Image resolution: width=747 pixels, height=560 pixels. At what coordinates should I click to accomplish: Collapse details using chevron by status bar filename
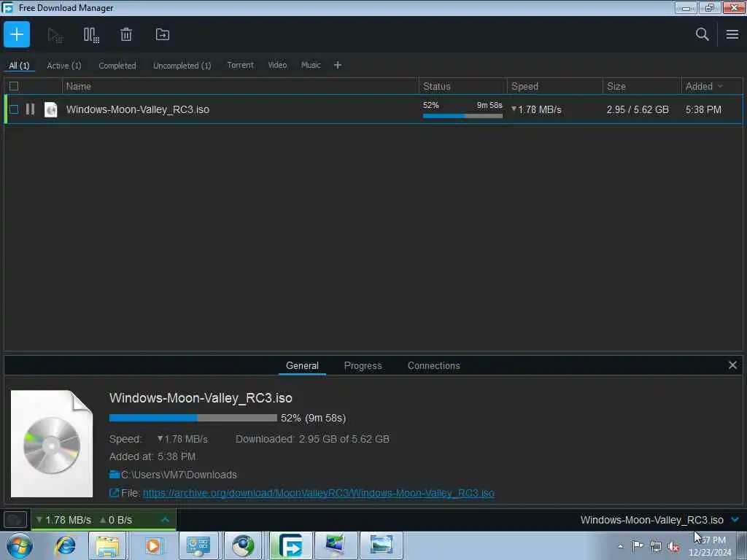[x=735, y=519]
